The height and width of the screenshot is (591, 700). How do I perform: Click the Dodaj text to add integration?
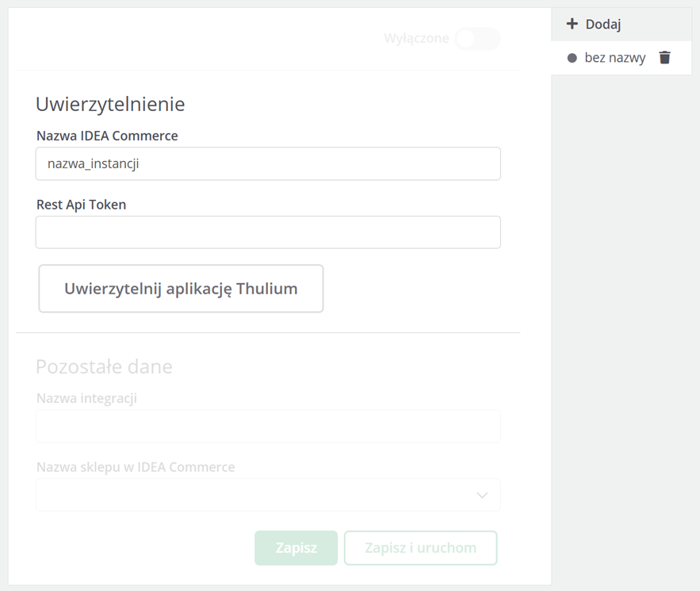pyautogui.click(x=603, y=24)
